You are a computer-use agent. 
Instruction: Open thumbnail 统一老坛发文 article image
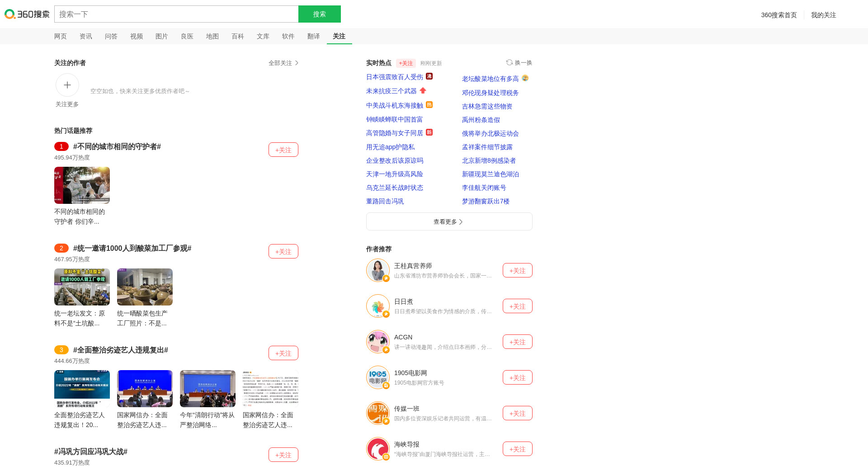click(82, 287)
